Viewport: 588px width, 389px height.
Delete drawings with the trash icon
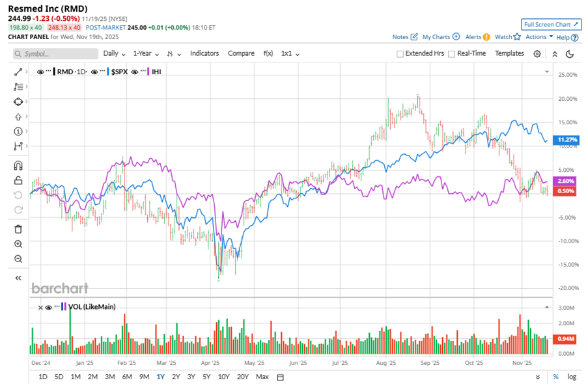18,229
